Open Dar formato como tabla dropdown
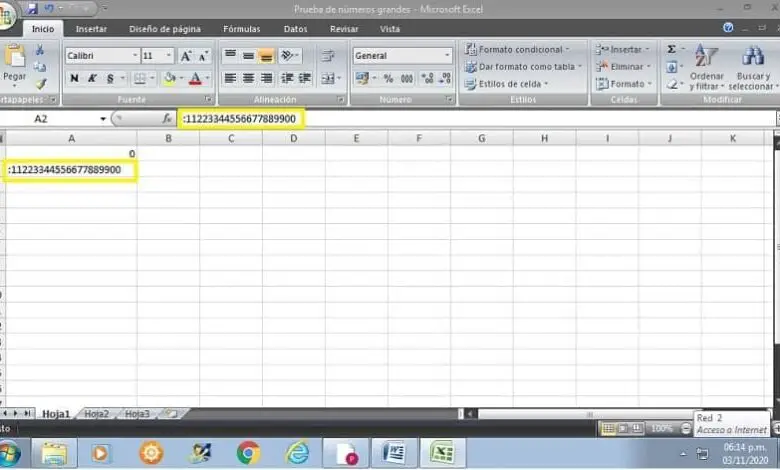Image resolution: width=780 pixels, height=470 pixels. tap(522, 66)
